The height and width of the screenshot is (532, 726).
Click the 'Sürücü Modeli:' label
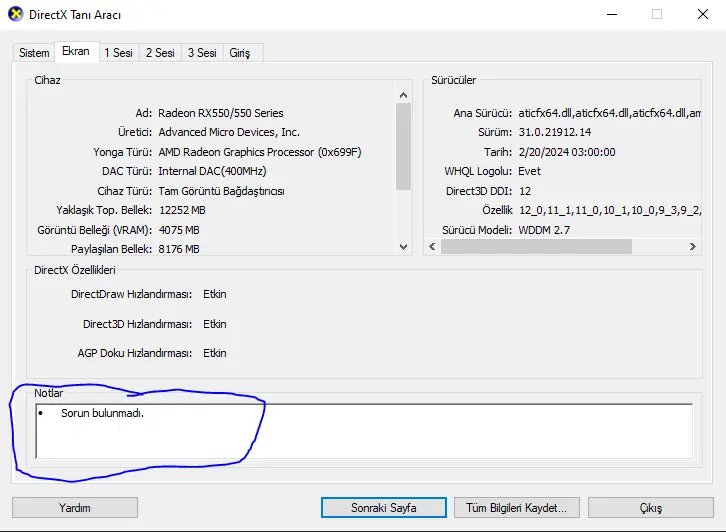[477, 230]
